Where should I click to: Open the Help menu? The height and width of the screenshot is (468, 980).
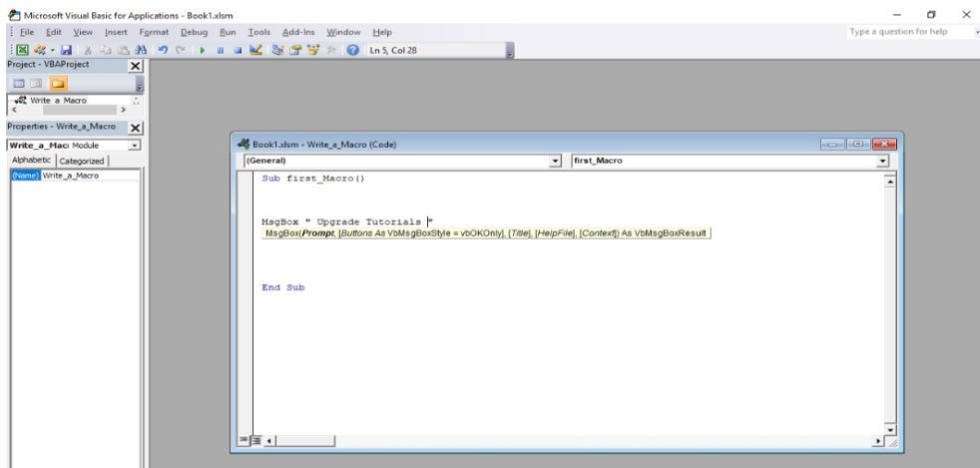point(382,32)
